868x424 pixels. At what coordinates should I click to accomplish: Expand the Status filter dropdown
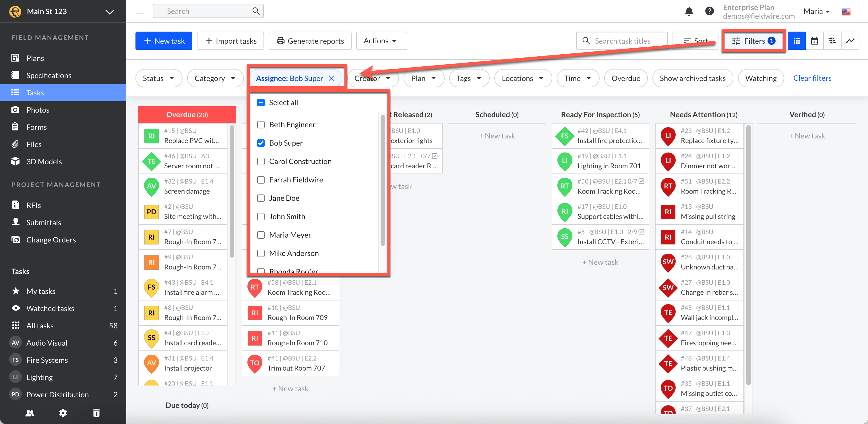point(158,78)
